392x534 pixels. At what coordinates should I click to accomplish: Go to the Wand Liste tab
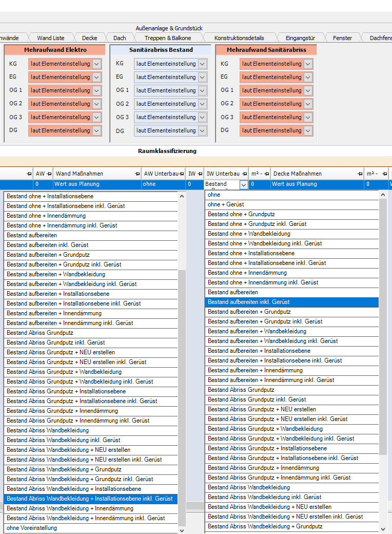click(51, 38)
